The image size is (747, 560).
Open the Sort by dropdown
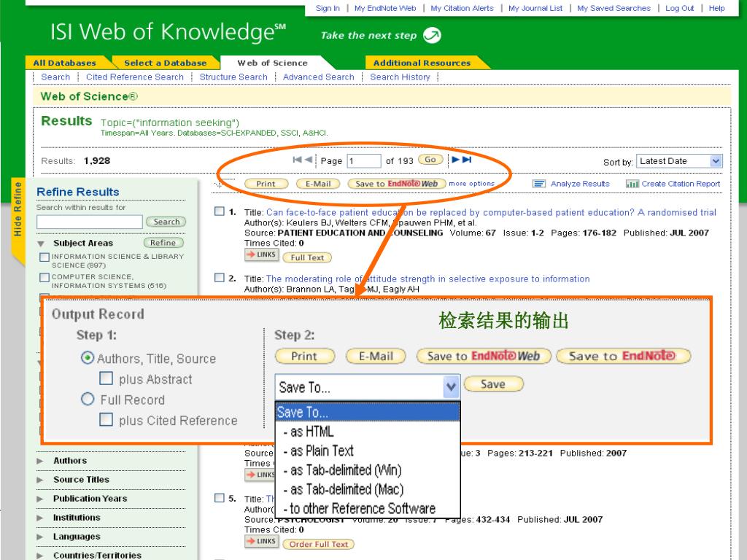pos(679,161)
